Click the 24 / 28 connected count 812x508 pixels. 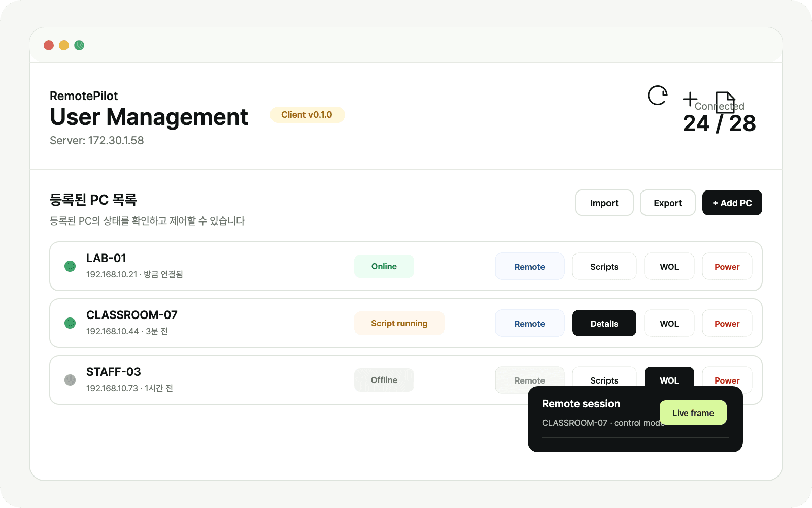click(719, 123)
